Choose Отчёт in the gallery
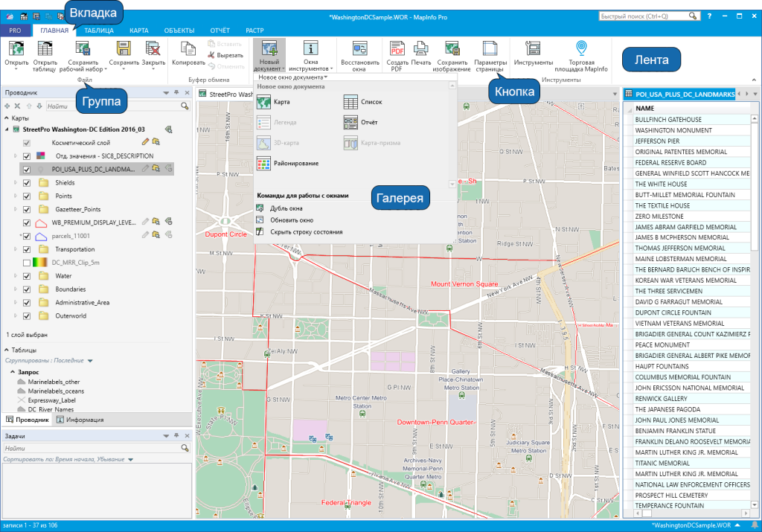Viewport: 762px width, 532px height. [361, 123]
